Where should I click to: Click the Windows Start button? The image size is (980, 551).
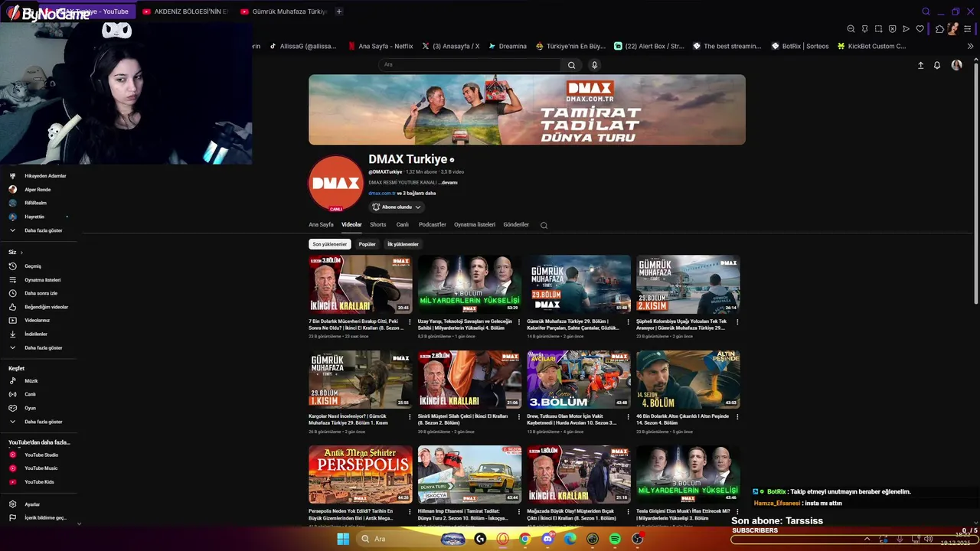pyautogui.click(x=343, y=539)
